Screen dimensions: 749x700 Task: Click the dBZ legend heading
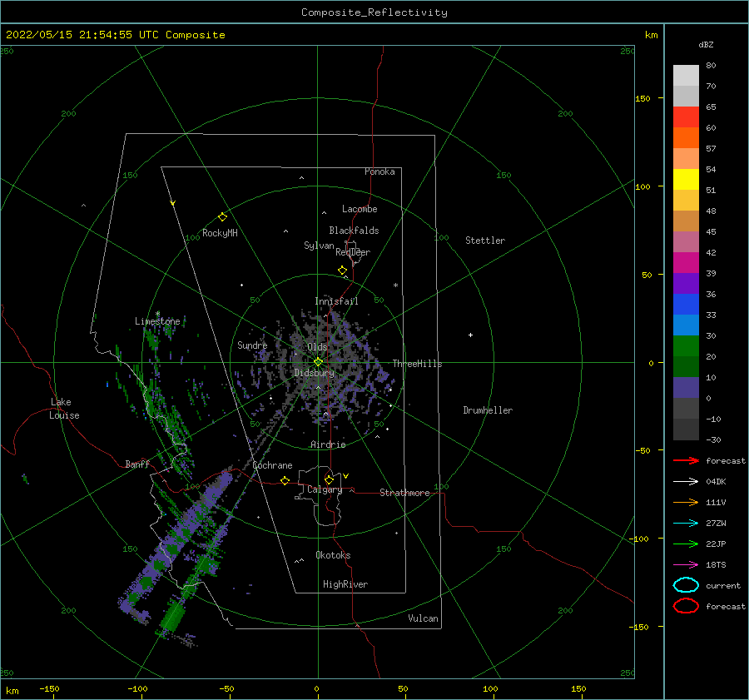pyautogui.click(x=706, y=44)
